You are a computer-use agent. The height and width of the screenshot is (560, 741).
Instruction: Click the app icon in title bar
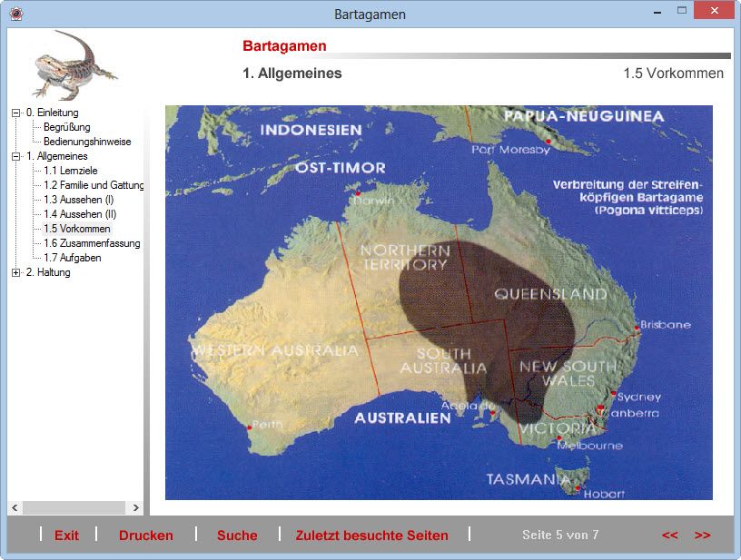15,14
